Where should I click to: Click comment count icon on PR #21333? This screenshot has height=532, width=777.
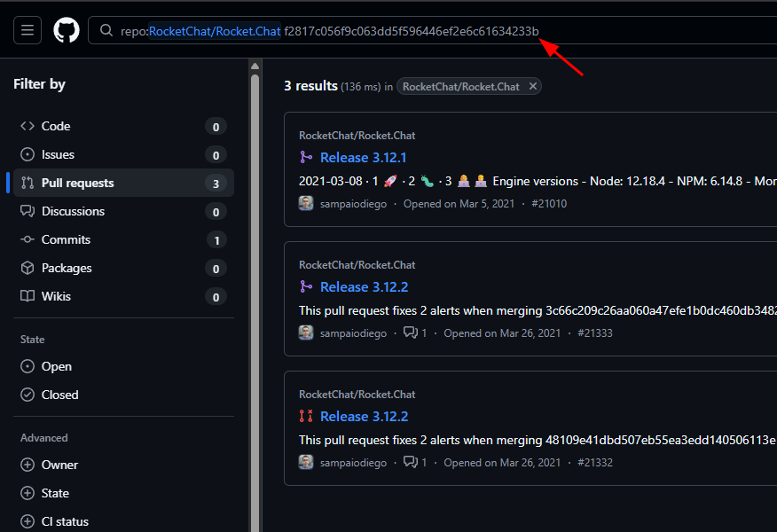click(410, 332)
